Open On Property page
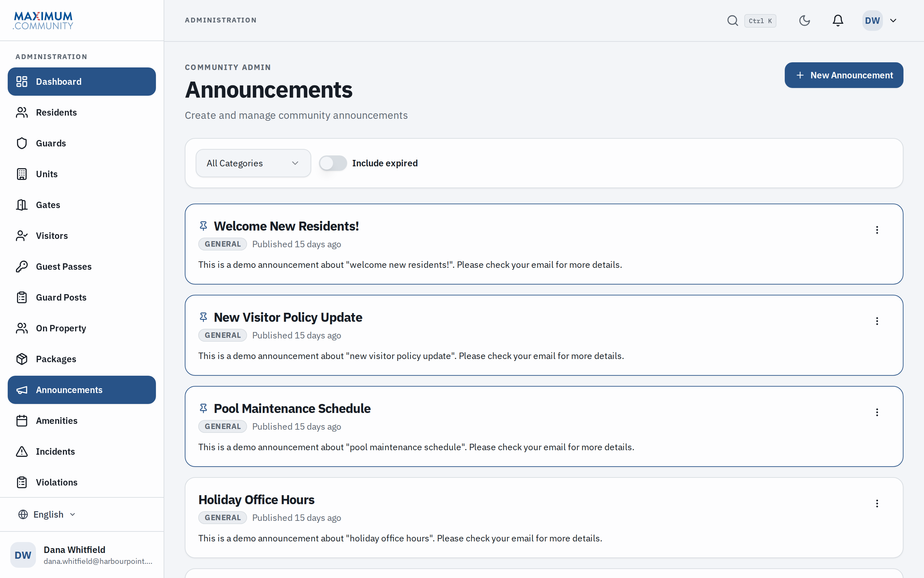924x578 pixels. (82, 328)
